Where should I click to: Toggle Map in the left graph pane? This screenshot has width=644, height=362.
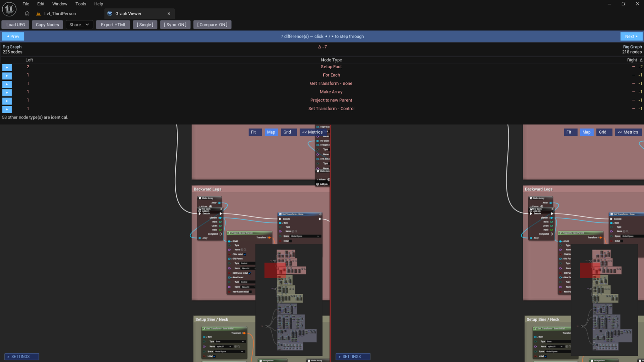[271, 132]
